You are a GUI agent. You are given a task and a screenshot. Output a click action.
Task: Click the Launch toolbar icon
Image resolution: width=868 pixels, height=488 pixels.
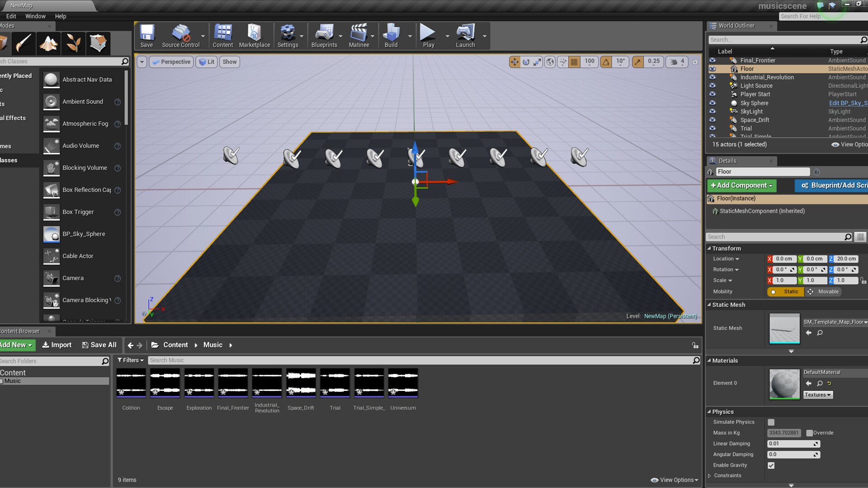coord(465,36)
